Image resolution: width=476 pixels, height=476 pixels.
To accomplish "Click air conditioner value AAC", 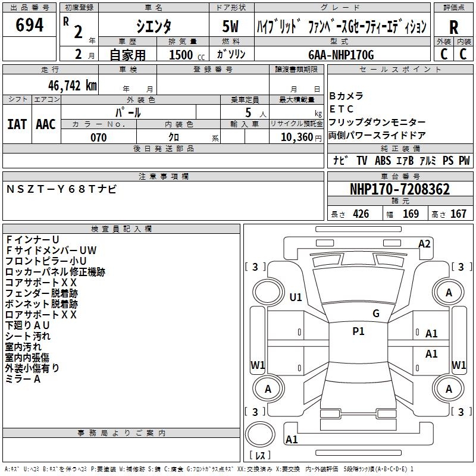I will 46,124.
